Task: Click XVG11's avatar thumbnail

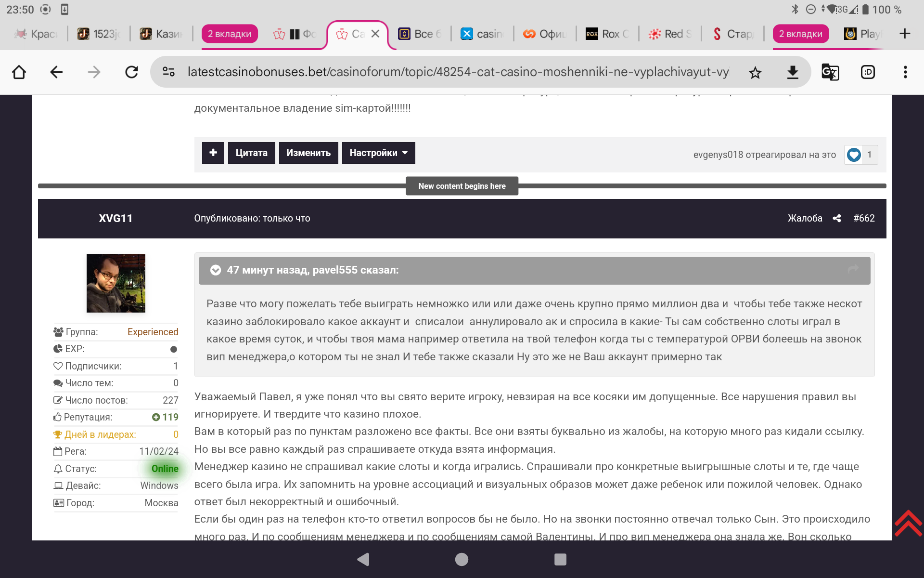Action: click(116, 283)
